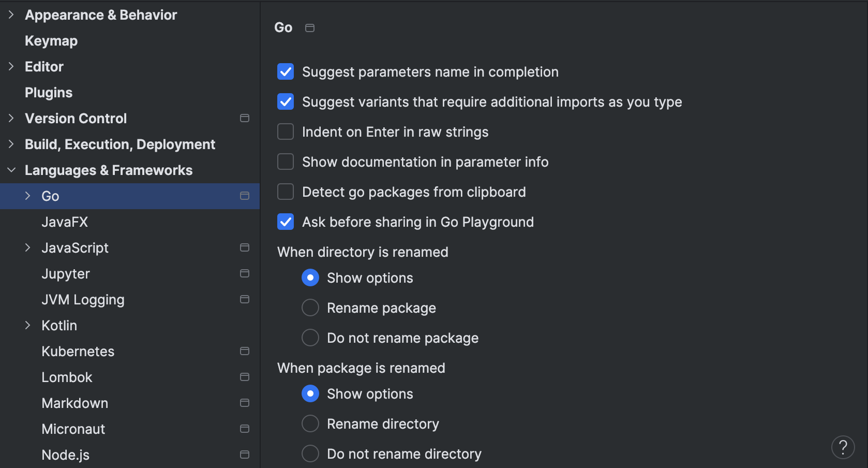Disable Suggest parameters name in completion
The width and height of the screenshot is (868, 468).
tap(285, 72)
